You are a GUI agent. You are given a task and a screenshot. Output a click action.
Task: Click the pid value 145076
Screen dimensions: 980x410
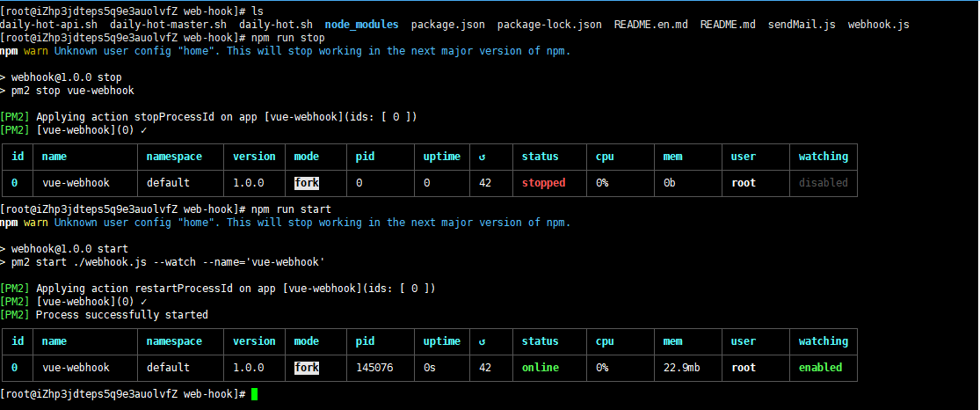click(374, 368)
